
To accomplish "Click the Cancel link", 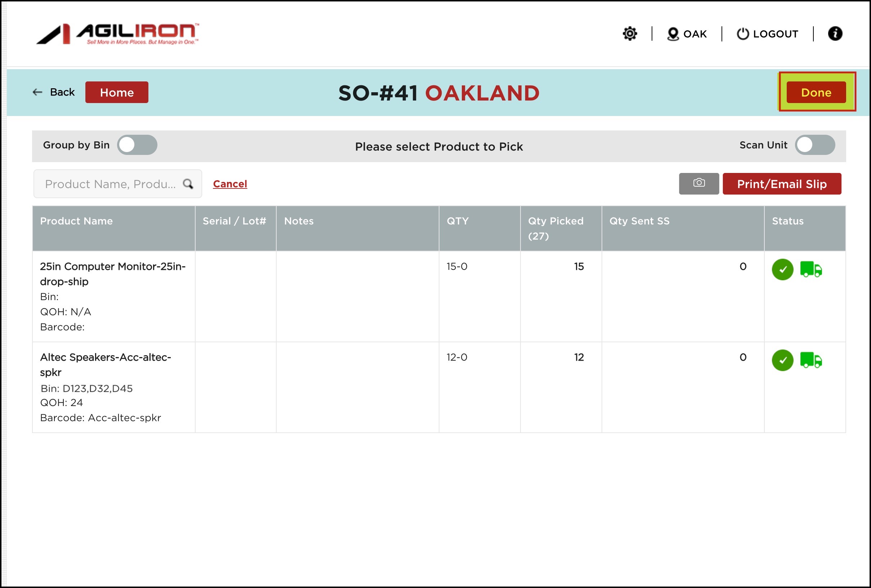I will 230,184.
